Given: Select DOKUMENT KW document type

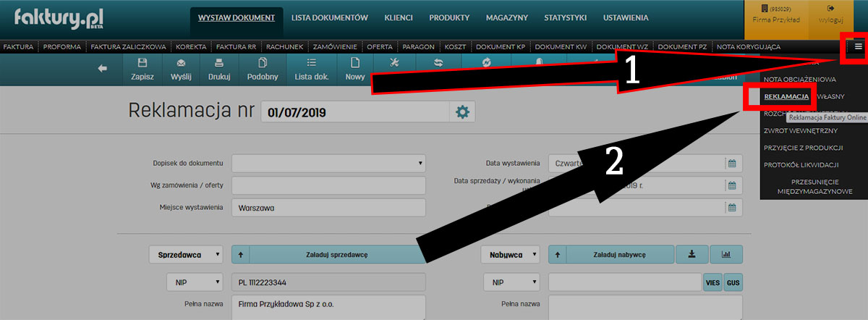Looking at the screenshot, I should (x=561, y=46).
